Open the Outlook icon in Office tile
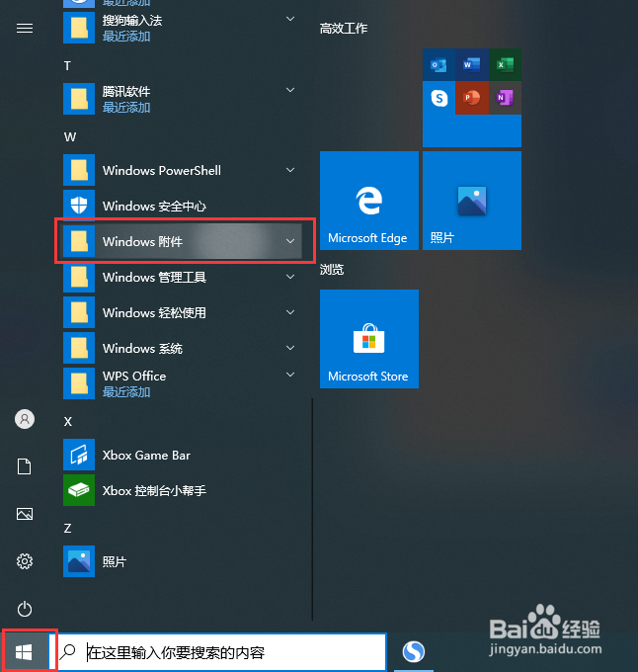638x672 pixels. pyautogui.click(x=439, y=64)
